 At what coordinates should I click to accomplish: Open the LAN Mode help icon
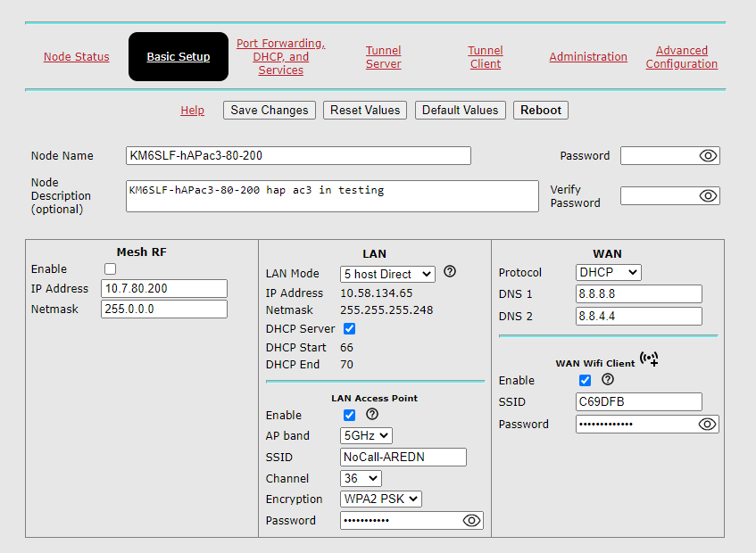tap(450, 273)
